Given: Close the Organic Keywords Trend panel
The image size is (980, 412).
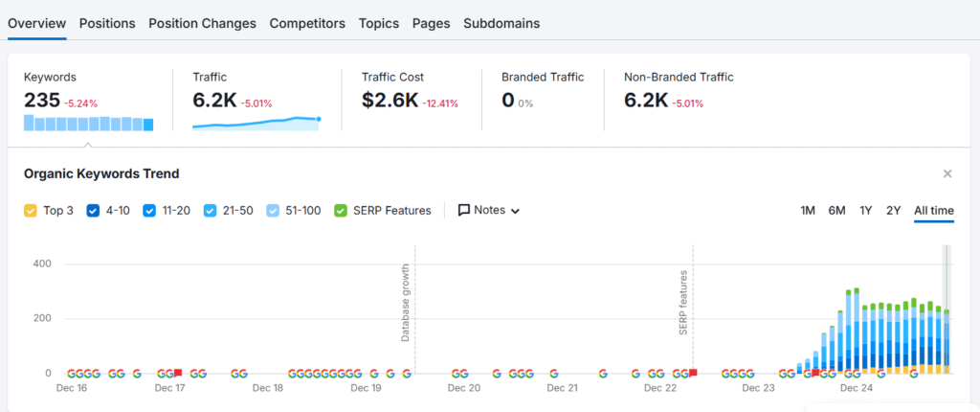Looking at the screenshot, I should 947,173.
